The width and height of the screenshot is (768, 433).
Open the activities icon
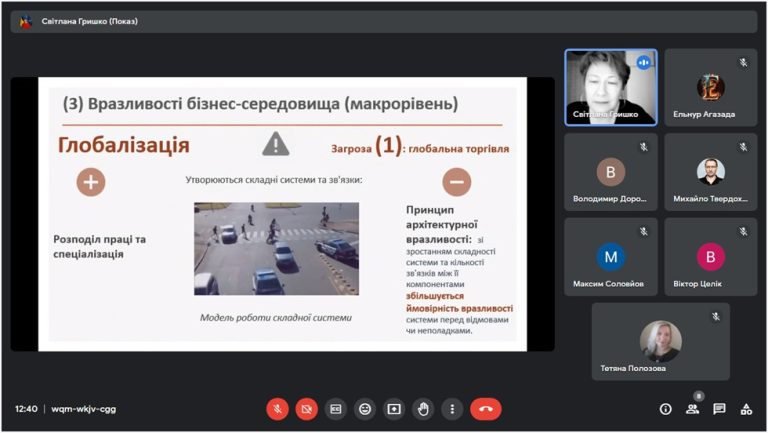pyautogui.click(x=746, y=409)
